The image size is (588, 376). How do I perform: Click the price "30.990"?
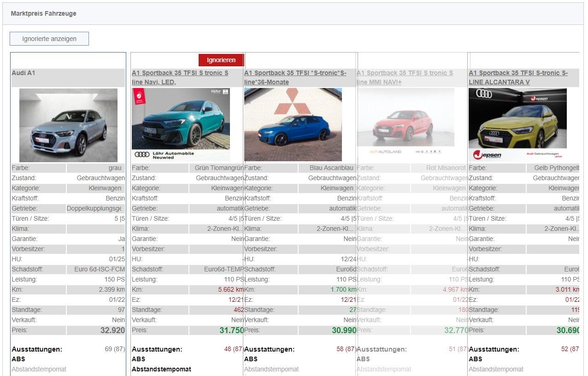[x=344, y=330]
